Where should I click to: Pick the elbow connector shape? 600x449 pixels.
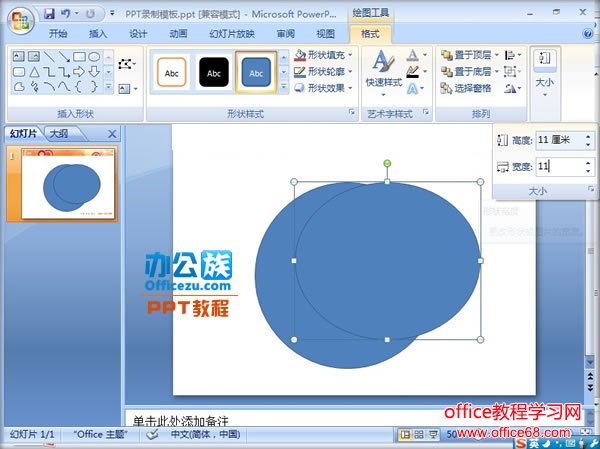pos(49,72)
